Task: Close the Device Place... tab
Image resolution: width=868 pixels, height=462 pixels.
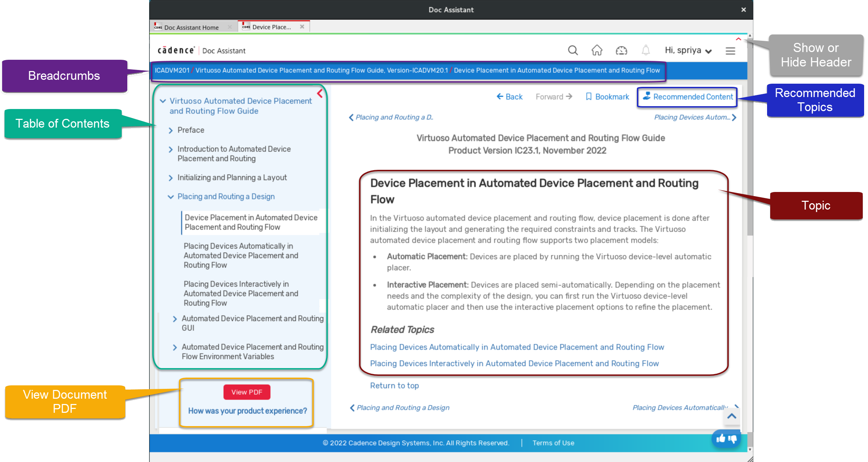Action: point(302,27)
